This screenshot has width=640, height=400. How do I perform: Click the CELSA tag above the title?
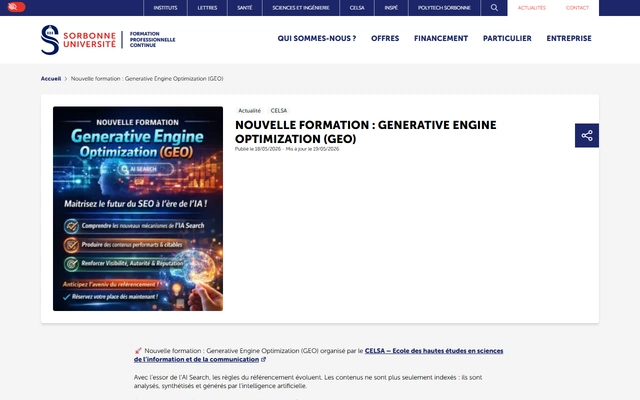click(279, 111)
